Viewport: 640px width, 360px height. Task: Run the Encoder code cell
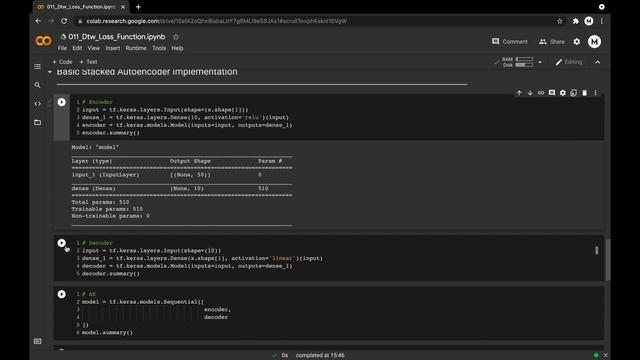coord(62,102)
